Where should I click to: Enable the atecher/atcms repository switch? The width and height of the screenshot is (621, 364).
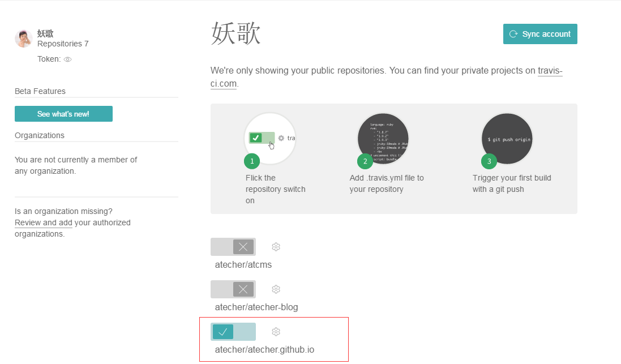pyautogui.click(x=233, y=247)
